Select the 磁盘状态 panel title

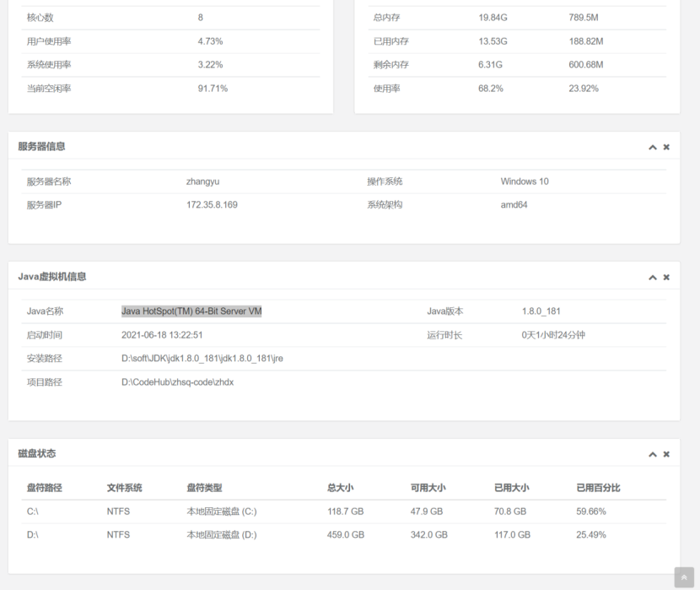point(37,453)
